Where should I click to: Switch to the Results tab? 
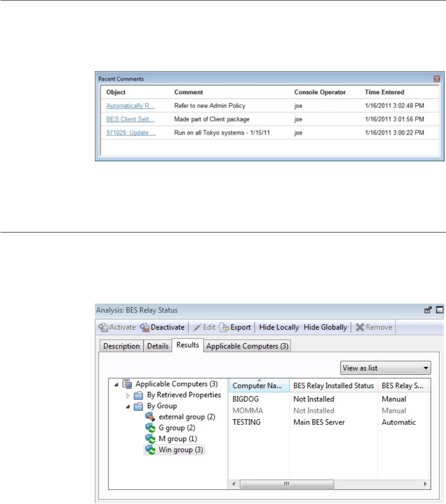(188, 345)
